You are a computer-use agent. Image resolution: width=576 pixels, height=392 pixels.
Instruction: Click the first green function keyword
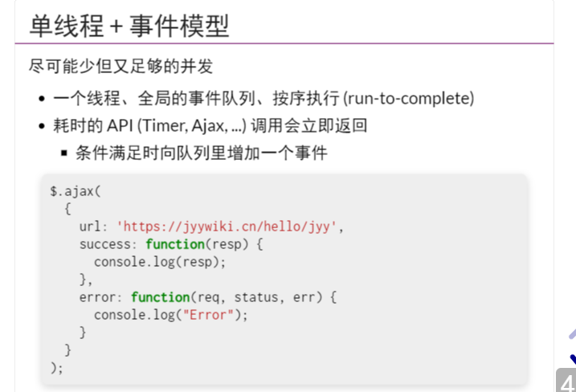tap(175, 244)
